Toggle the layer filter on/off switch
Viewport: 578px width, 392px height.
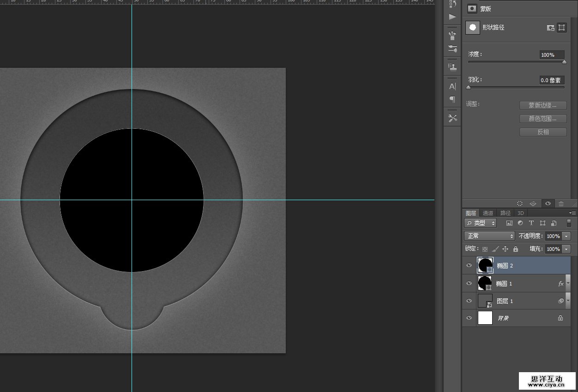tap(569, 223)
